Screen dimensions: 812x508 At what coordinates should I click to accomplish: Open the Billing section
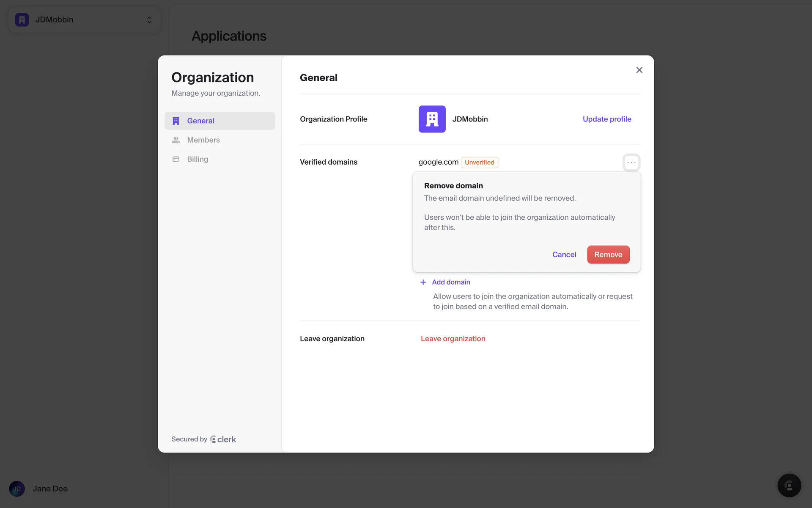(198, 159)
